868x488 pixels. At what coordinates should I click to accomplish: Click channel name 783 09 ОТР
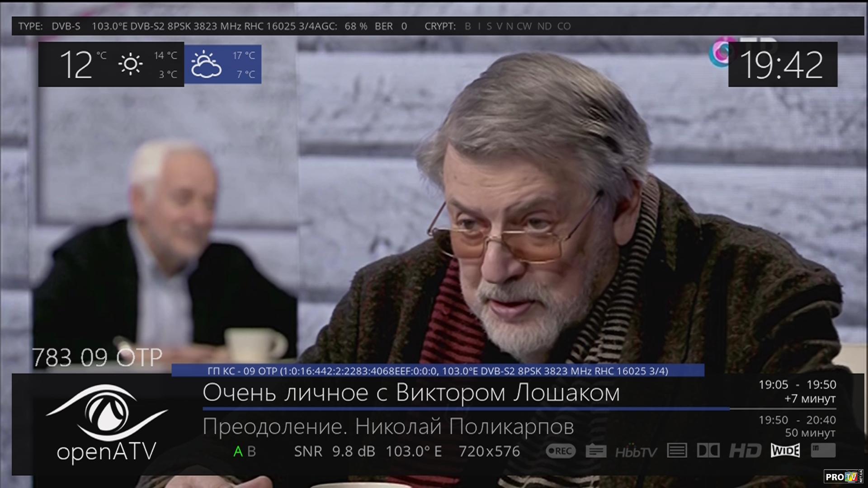pos(97,358)
